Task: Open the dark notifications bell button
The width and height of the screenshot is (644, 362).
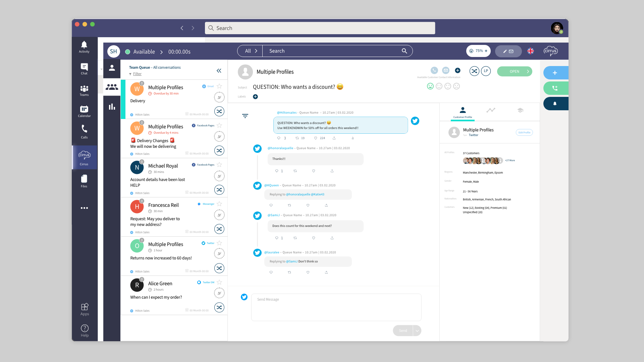Action: click(x=555, y=104)
